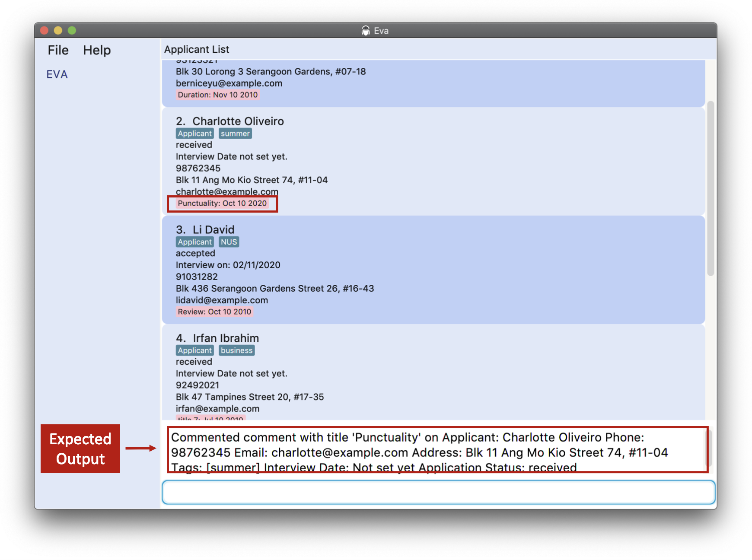Open the Help menu
752x560 pixels.
pyautogui.click(x=97, y=50)
